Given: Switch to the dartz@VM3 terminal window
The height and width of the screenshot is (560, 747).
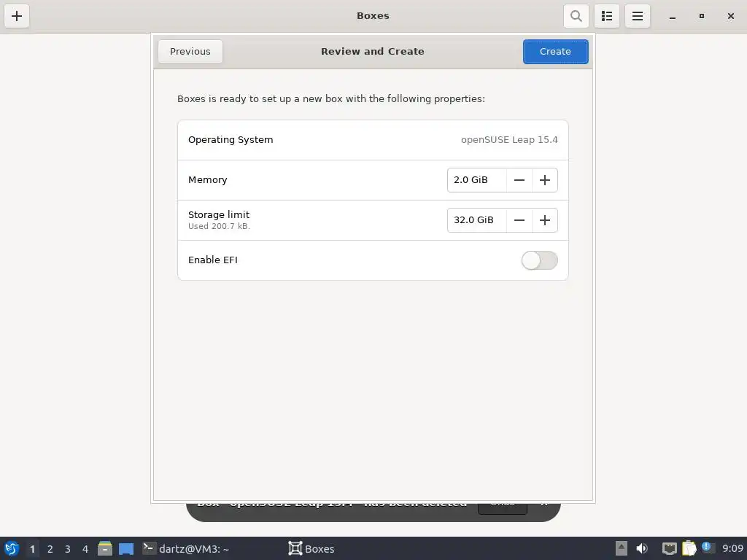Looking at the screenshot, I should (x=186, y=548).
